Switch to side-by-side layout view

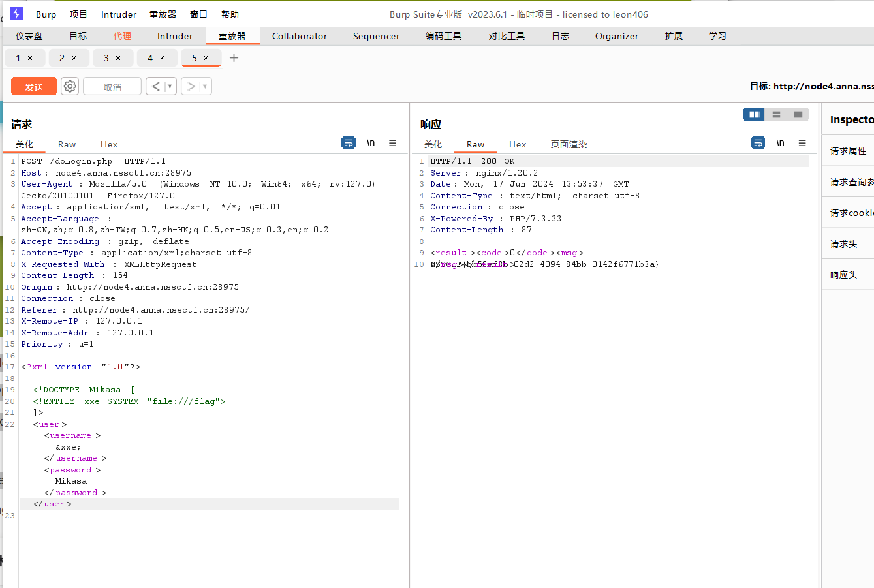click(754, 115)
